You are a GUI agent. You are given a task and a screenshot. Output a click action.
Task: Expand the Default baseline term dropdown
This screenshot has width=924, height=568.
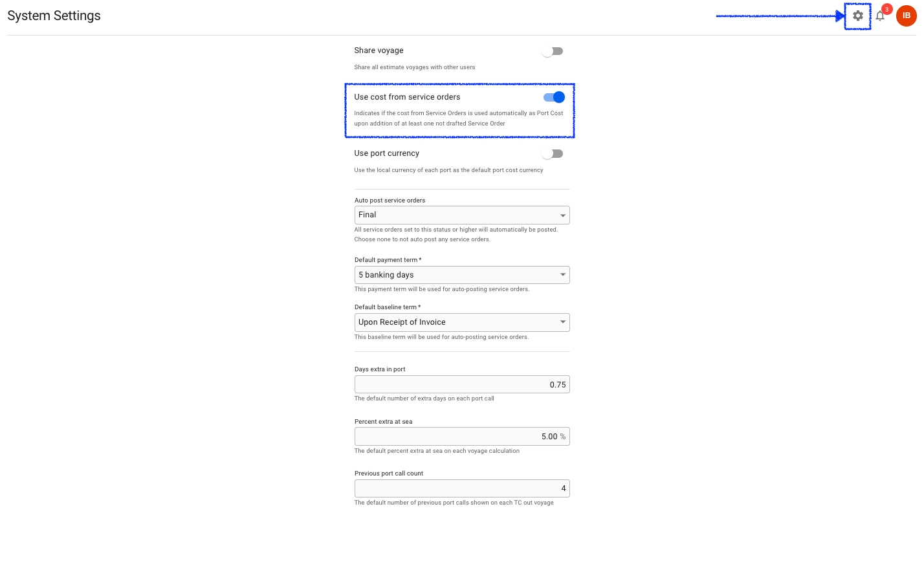tap(462, 322)
